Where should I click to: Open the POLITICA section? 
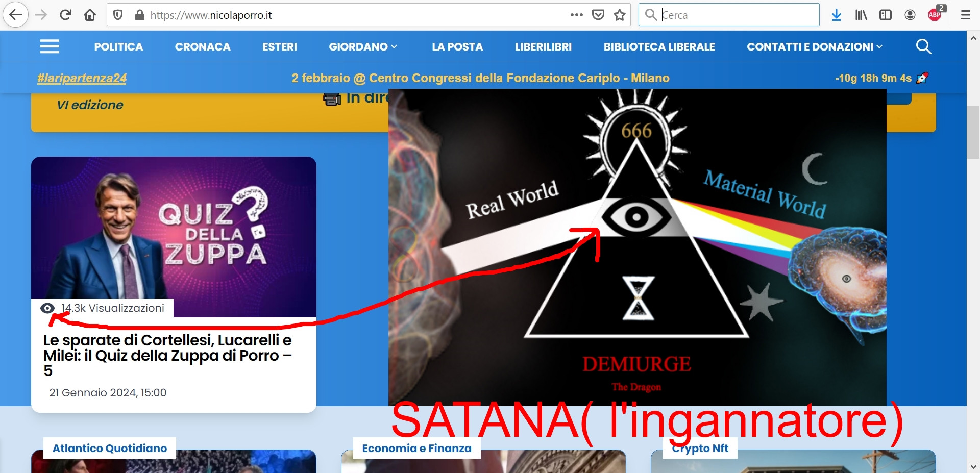point(118,47)
